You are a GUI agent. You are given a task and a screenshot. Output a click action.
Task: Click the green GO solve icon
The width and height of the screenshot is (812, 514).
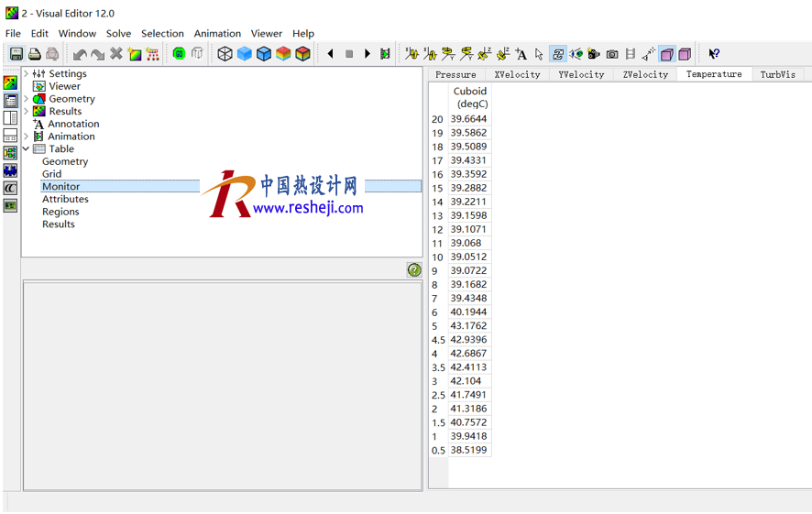pos(179,54)
